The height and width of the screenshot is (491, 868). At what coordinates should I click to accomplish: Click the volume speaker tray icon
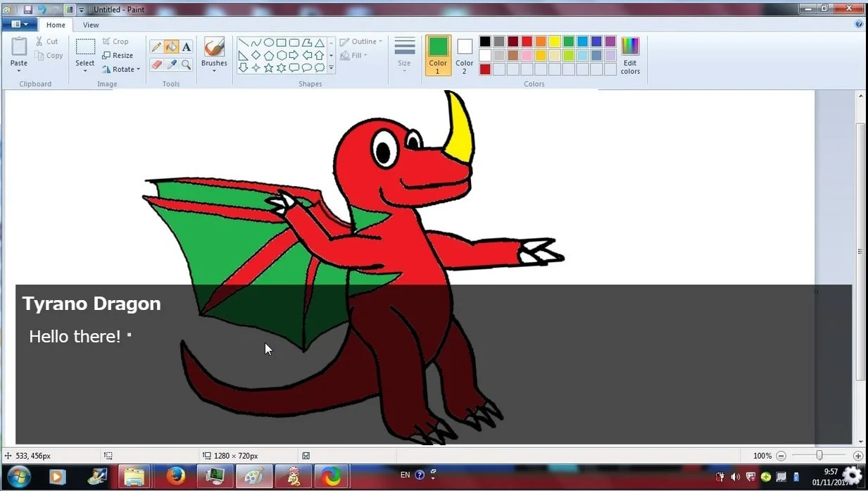735,477
